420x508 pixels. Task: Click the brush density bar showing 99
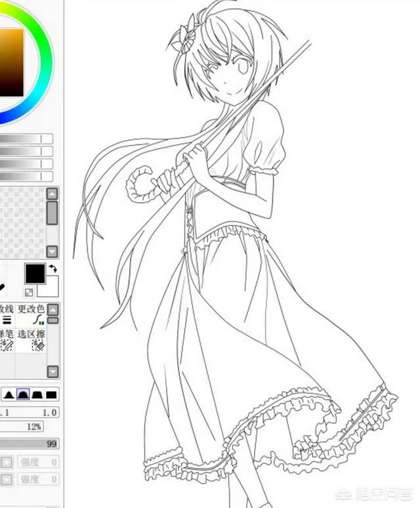click(29, 444)
